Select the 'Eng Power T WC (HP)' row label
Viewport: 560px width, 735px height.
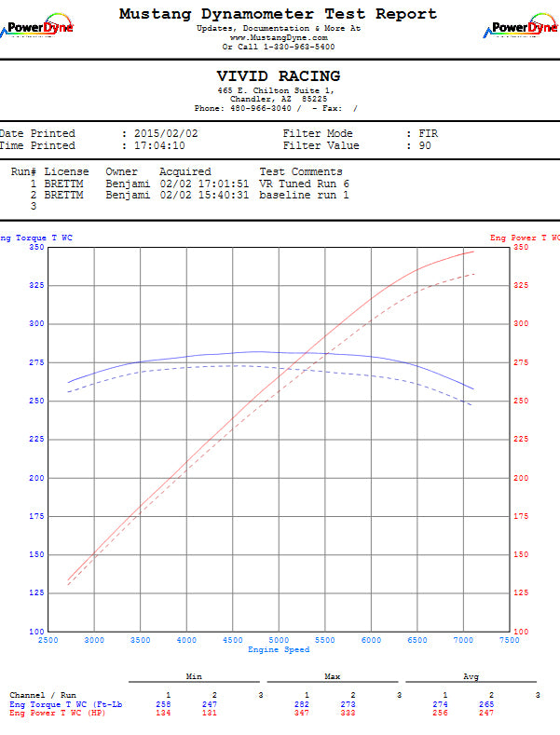pos(57,713)
